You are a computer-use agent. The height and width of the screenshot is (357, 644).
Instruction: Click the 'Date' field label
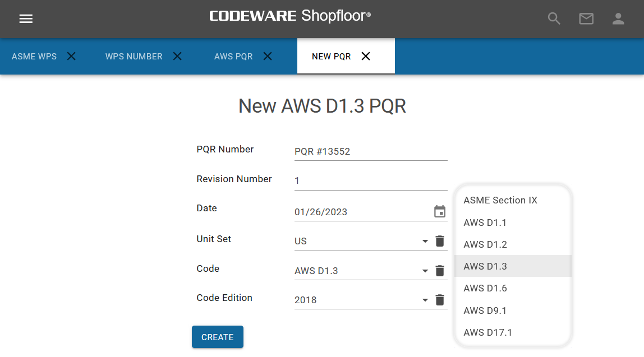206,208
